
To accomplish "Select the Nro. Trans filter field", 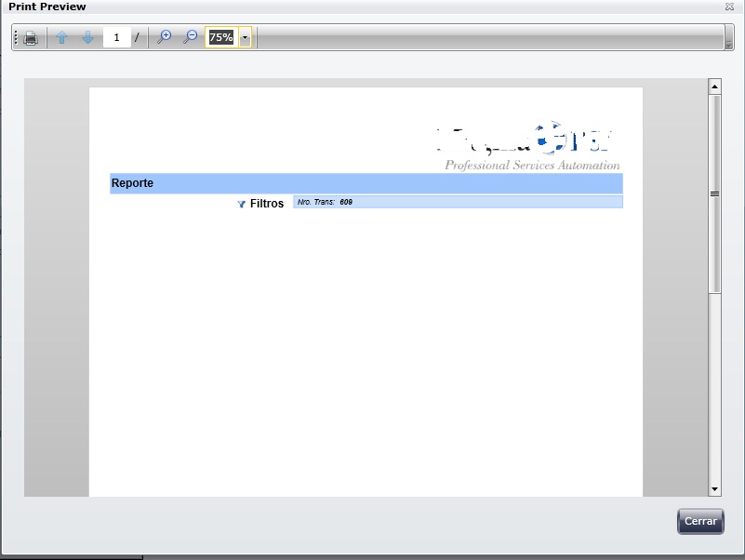I will tap(458, 202).
